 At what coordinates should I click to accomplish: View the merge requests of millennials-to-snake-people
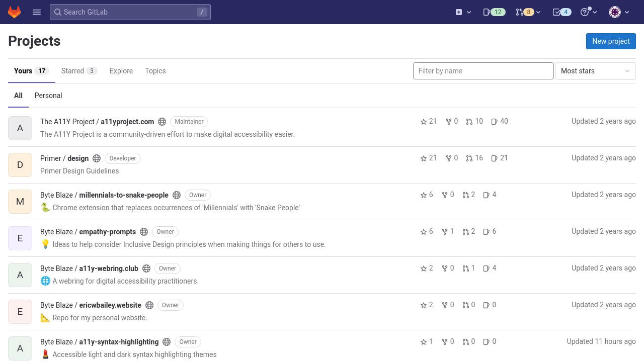(468, 195)
